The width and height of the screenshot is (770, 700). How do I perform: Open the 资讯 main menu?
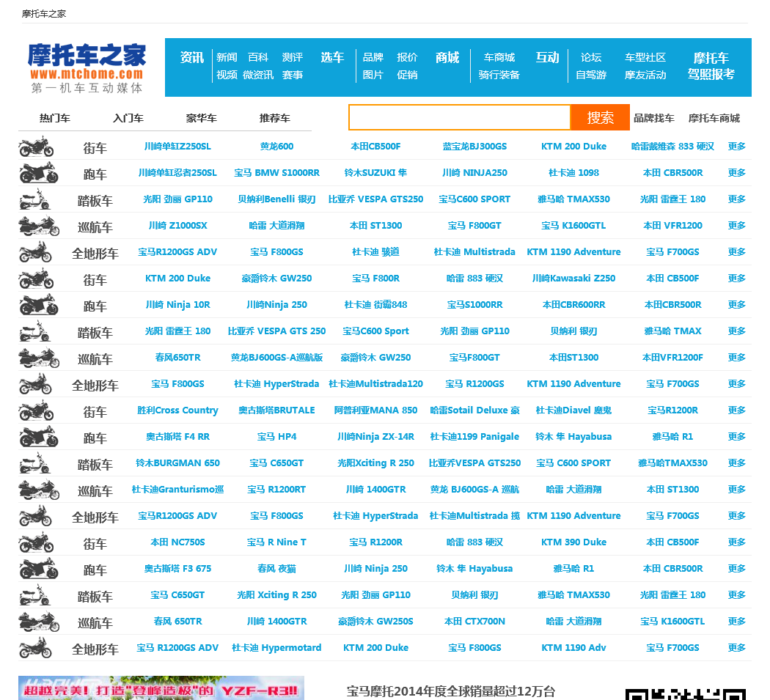click(x=191, y=57)
